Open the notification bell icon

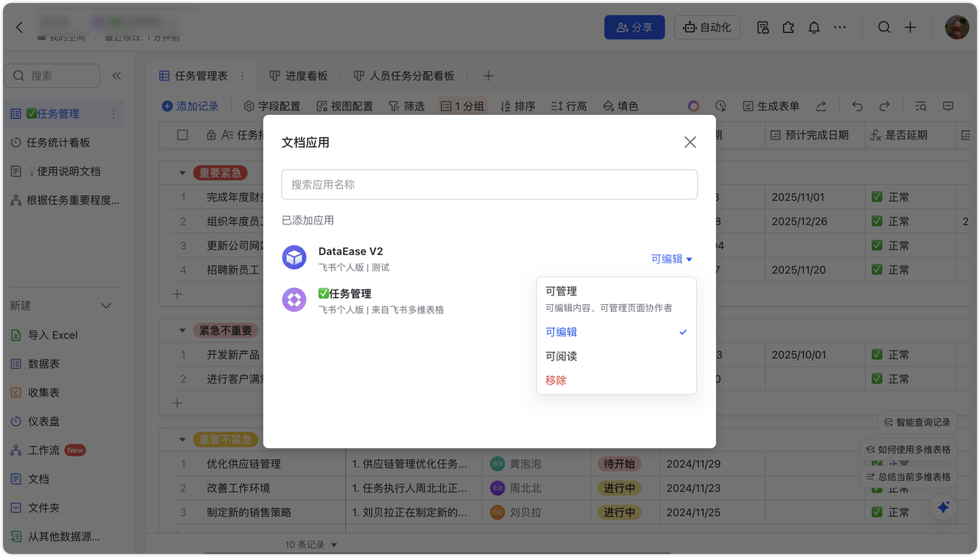[x=813, y=27]
